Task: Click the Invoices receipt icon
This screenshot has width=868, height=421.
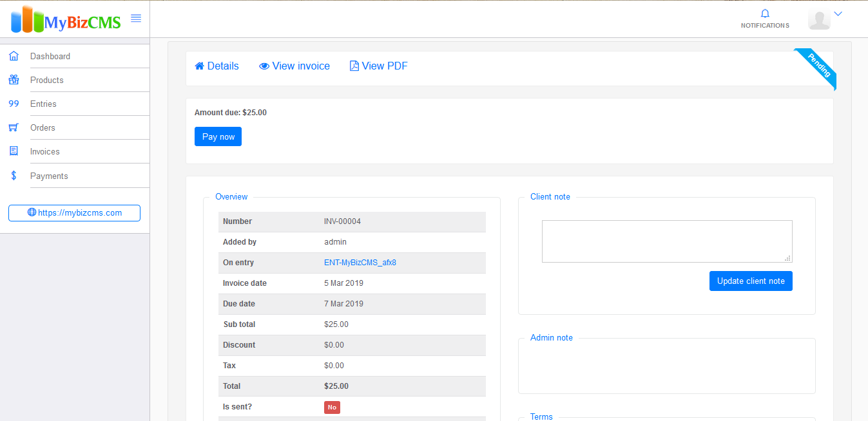Action: tap(14, 151)
